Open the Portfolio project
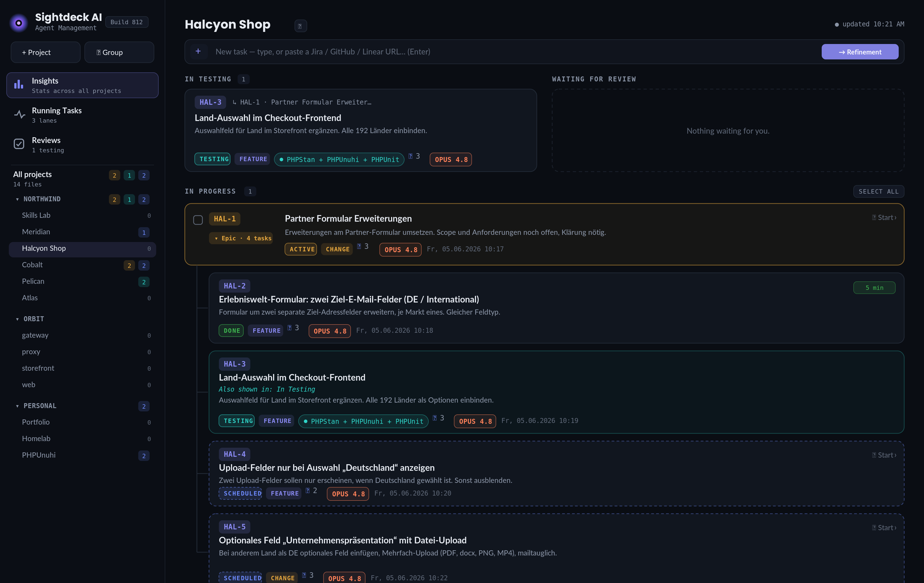 pos(82,422)
